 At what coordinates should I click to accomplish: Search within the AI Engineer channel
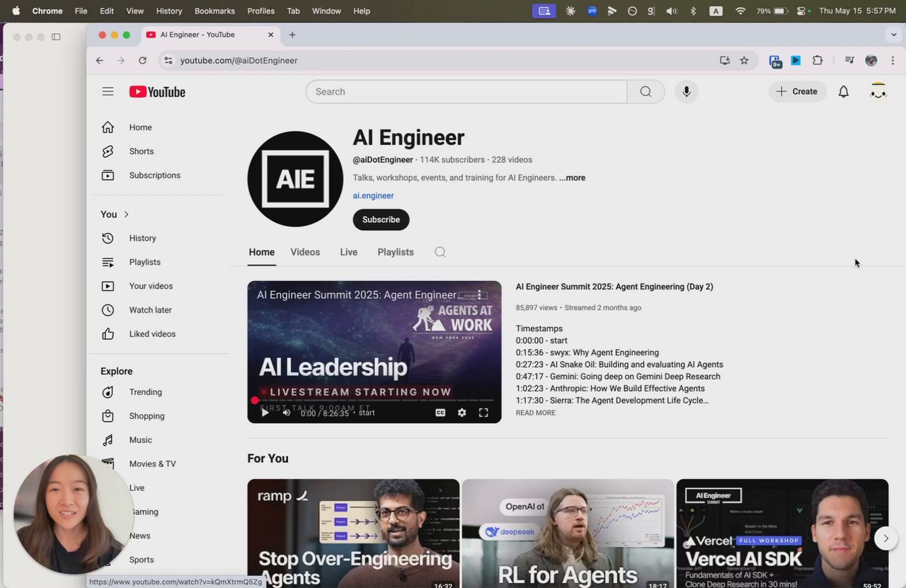coord(440,252)
